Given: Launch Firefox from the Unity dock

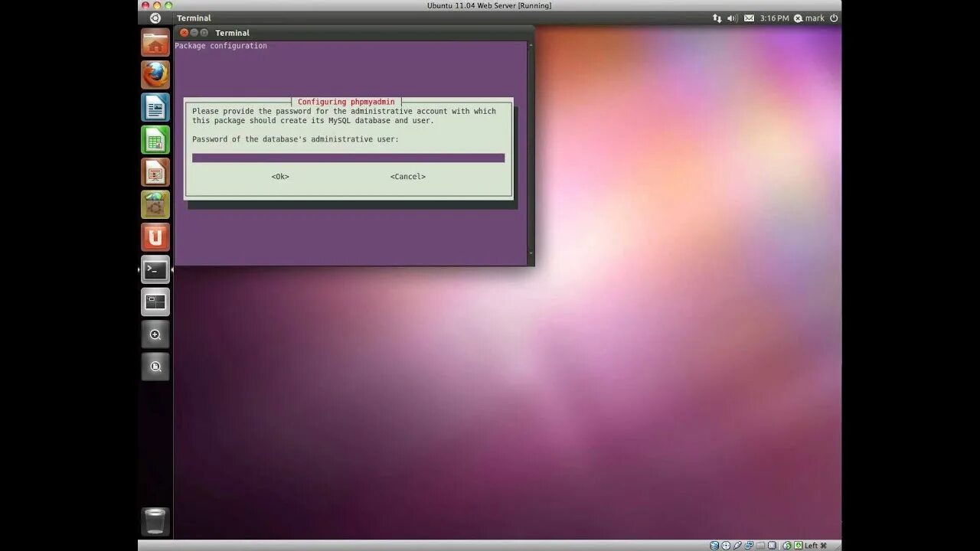Looking at the screenshot, I should pyautogui.click(x=155, y=75).
